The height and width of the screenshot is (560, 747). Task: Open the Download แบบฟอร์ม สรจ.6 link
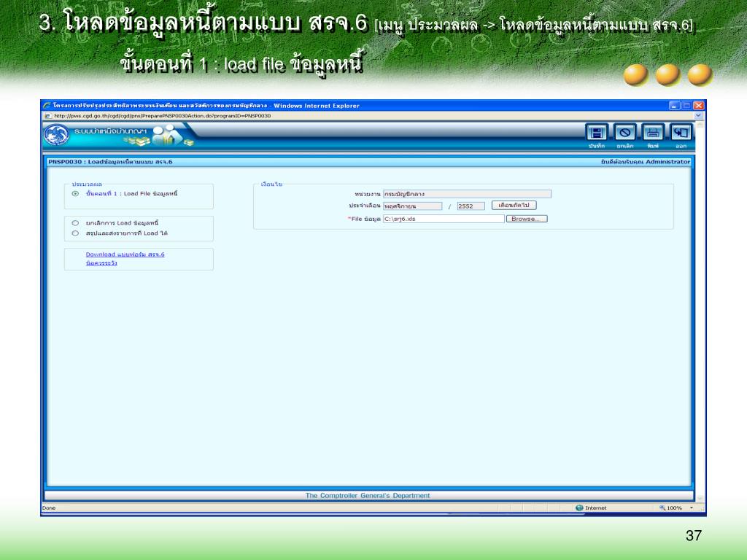(x=125, y=254)
